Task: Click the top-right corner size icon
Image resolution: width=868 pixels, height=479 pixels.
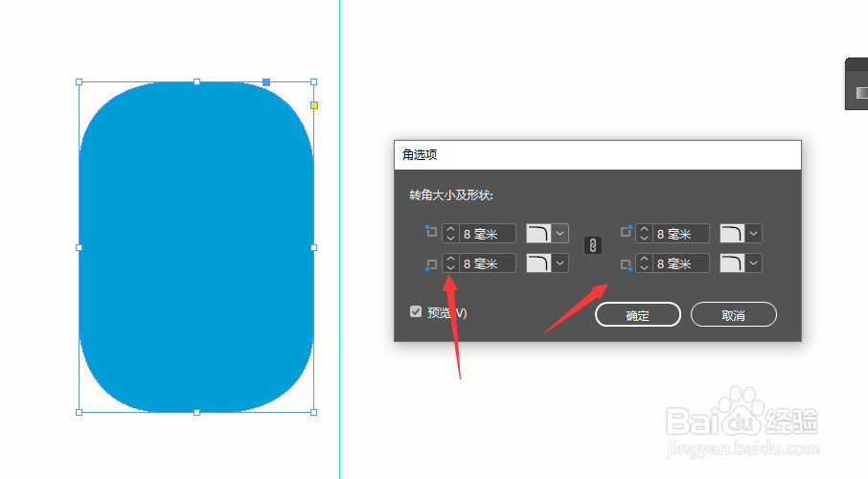Action: (x=626, y=232)
